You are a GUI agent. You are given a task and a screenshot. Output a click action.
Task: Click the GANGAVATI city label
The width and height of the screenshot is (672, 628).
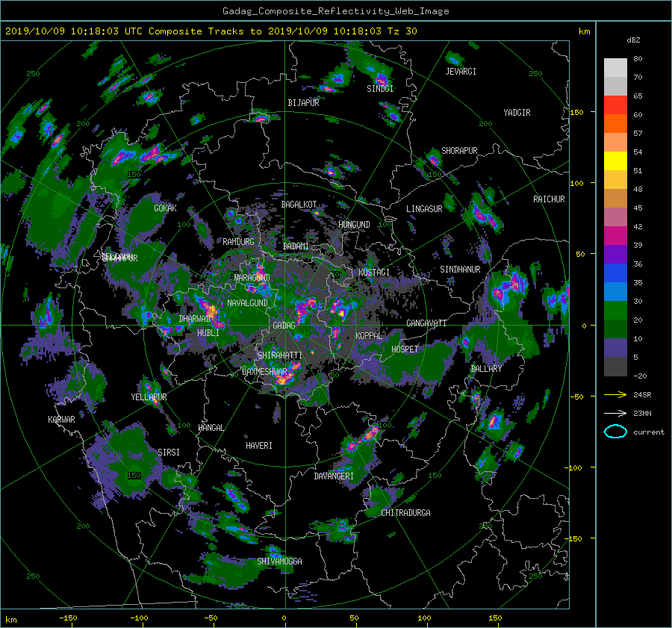point(426,323)
